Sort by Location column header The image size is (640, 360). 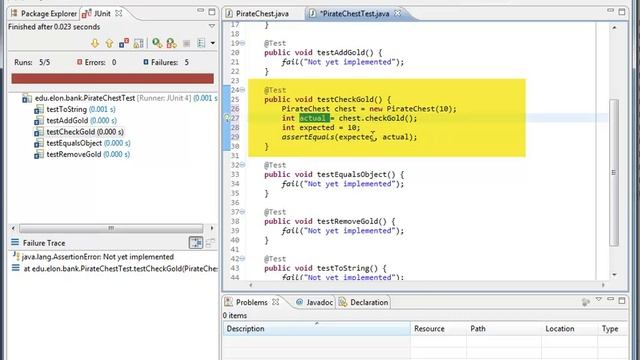tap(570, 329)
